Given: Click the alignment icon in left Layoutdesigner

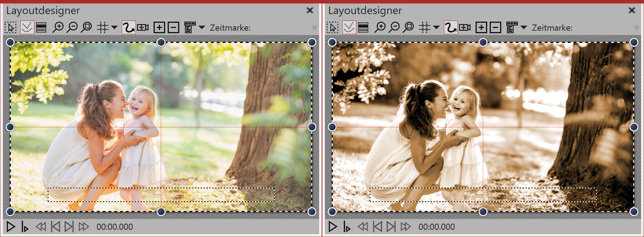Looking at the screenshot, I should coord(190,27).
